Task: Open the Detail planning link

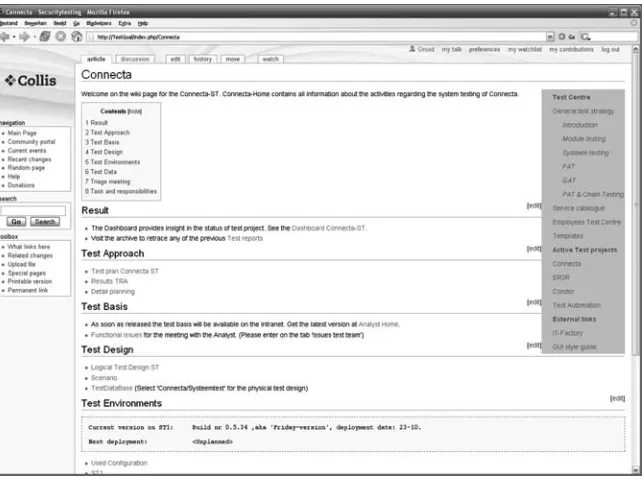Action: [x=113, y=292]
